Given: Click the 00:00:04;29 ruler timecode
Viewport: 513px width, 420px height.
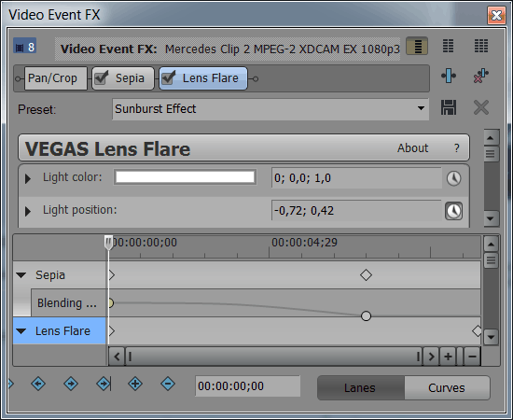Looking at the screenshot, I should 304,243.
